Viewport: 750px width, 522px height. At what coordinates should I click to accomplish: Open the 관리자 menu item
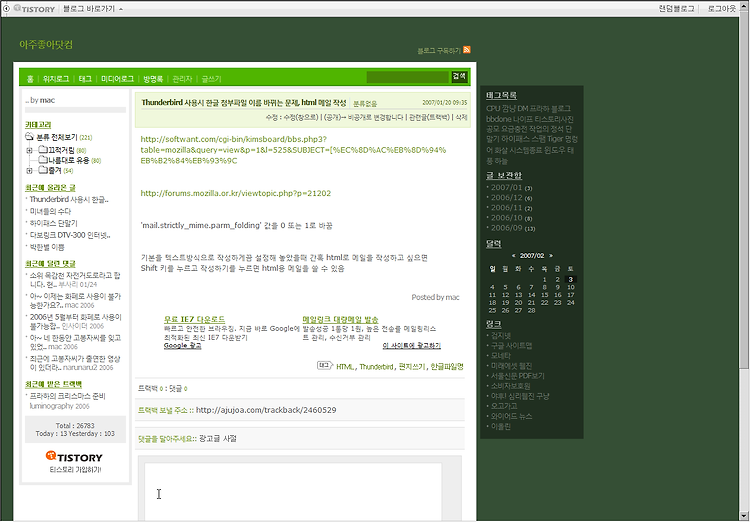(x=182, y=79)
